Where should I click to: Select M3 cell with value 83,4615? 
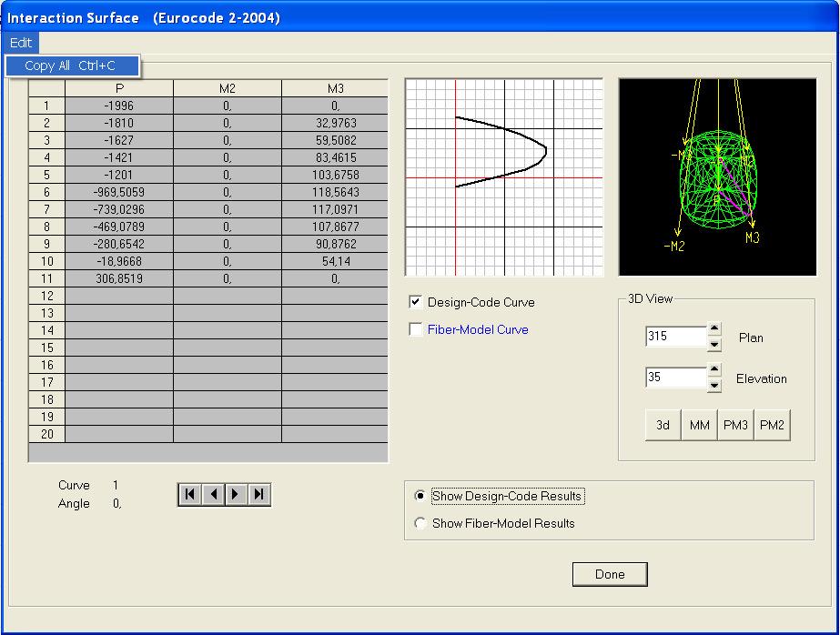[335, 157]
